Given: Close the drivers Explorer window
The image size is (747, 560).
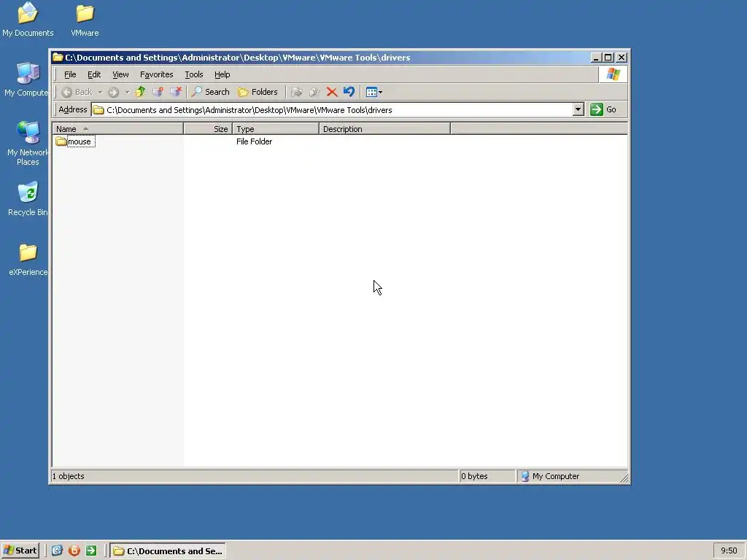Looking at the screenshot, I should (622, 57).
